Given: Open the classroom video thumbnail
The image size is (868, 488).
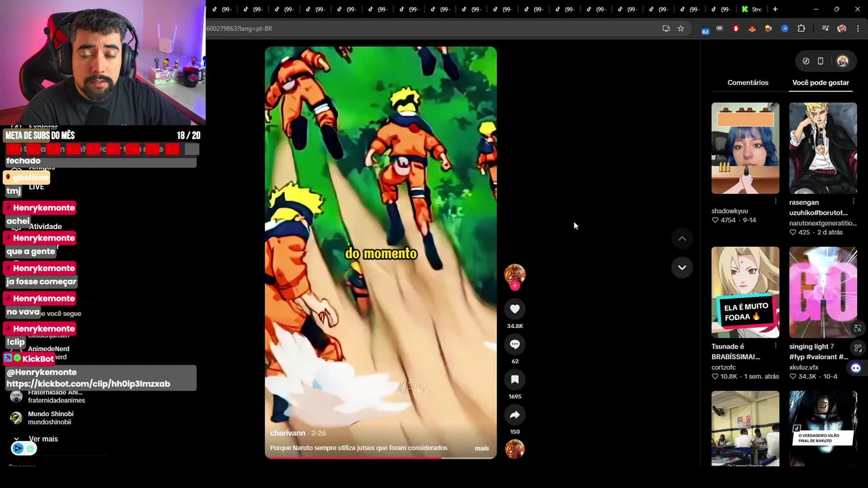Looking at the screenshot, I should point(745,428).
